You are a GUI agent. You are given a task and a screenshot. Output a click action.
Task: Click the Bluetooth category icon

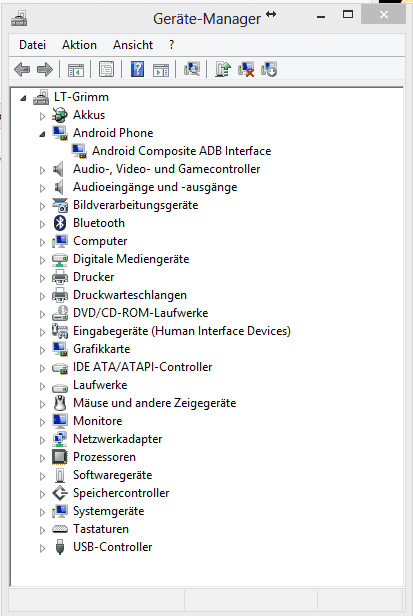click(60, 223)
